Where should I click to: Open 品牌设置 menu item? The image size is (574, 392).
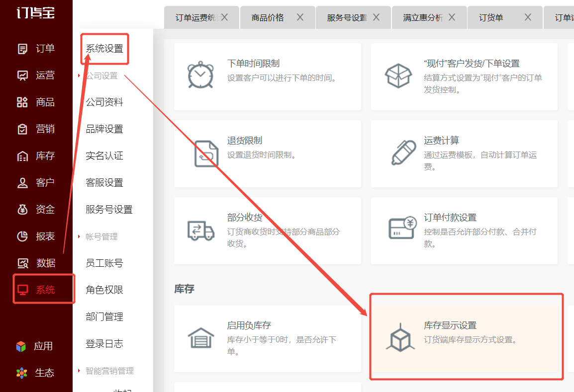(x=104, y=129)
